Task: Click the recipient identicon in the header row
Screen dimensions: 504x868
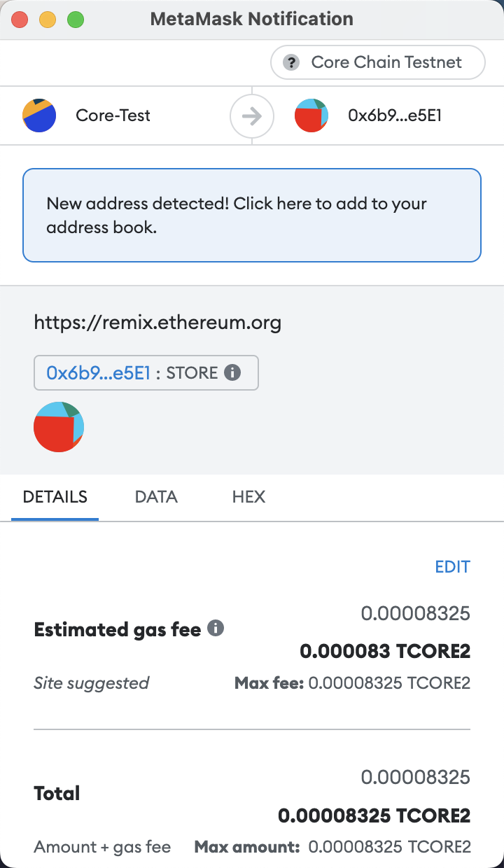Action: (x=311, y=115)
